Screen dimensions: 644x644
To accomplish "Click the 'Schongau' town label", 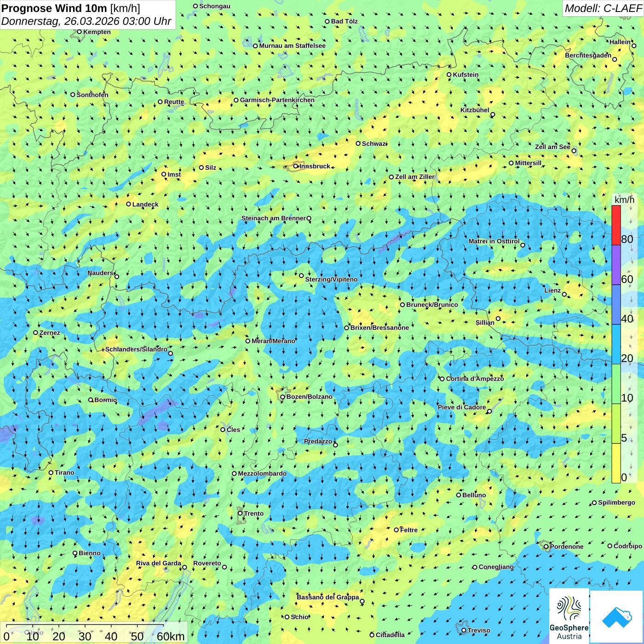I will coord(215,6).
